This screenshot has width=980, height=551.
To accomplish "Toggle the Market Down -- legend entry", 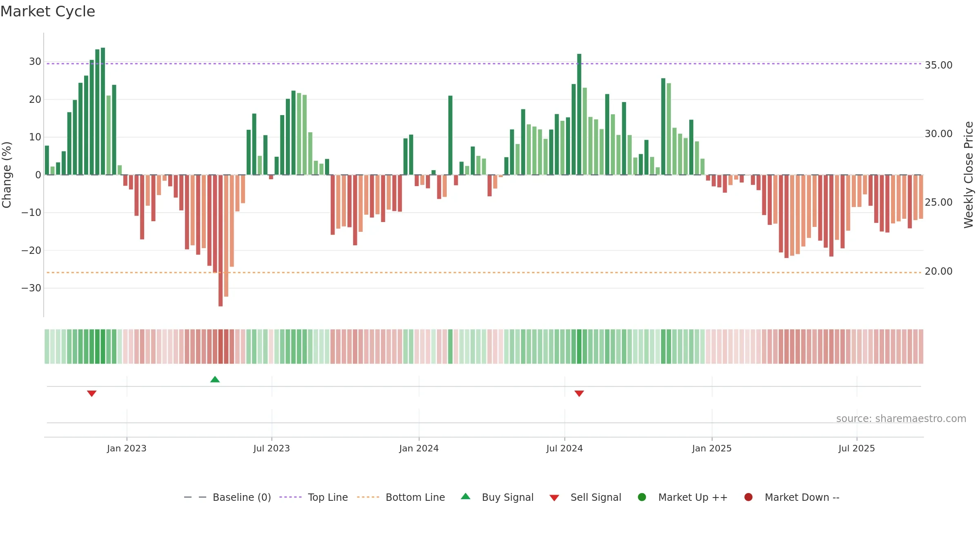I will point(792,497).
